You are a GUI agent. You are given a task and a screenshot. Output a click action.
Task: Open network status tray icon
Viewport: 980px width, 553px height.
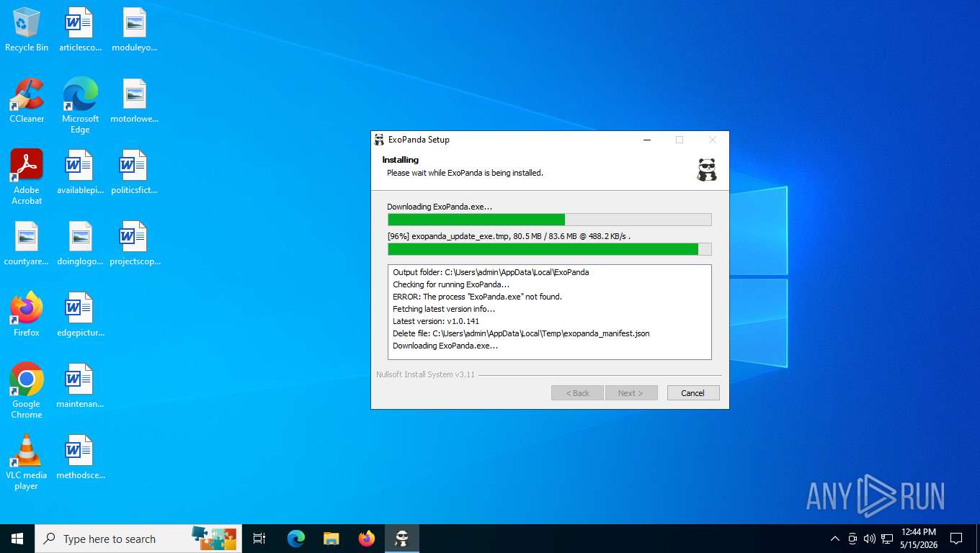pyautogui.click(x=887, y=539)
